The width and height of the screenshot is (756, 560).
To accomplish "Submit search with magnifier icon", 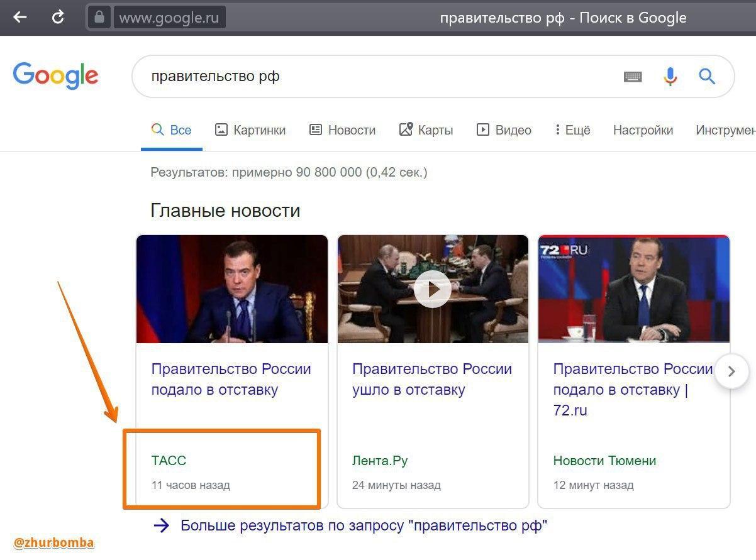I will (707, 77).
